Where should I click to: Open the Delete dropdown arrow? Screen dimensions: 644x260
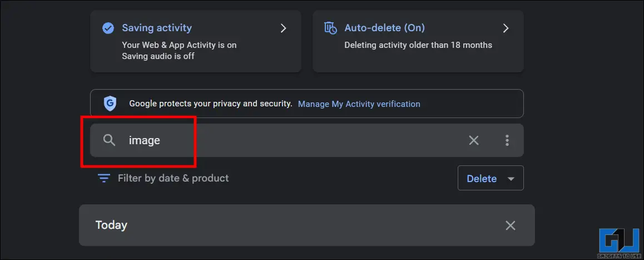(511, 179)
